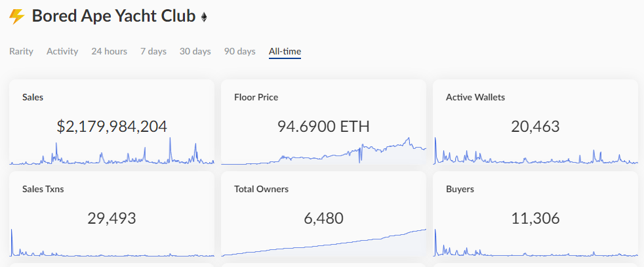
Task: Switch to the Activity tab
Action: [62, 51]
